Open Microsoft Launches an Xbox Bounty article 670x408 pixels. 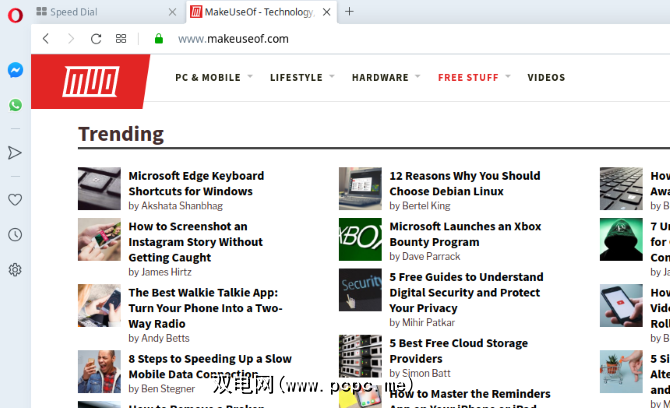[465, 234]
